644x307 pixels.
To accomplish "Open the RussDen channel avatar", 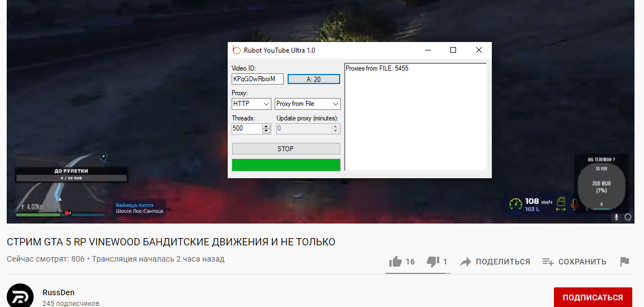I will [x=21, y=297].
